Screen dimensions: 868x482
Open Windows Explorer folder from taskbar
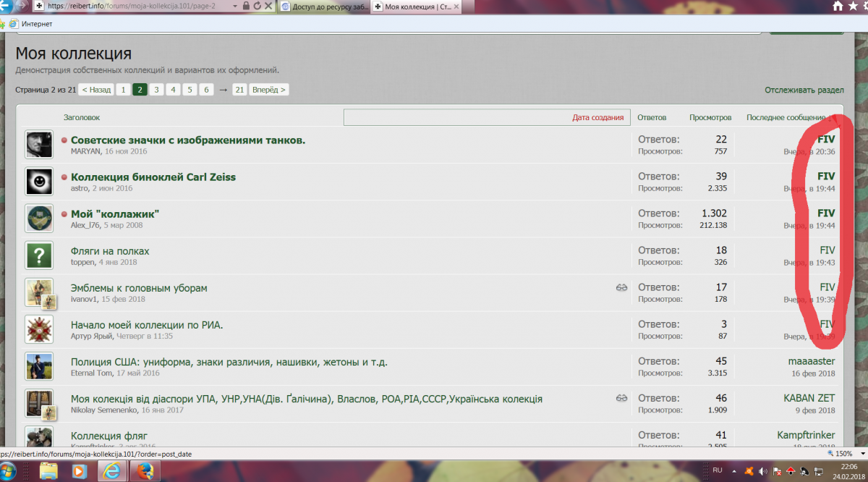pos(48,471)
